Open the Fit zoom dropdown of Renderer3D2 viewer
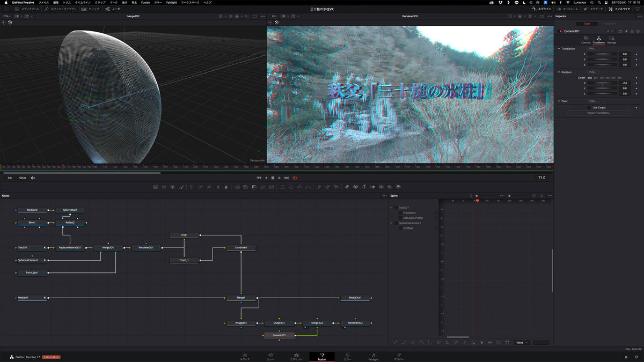The width and height of the screenshot is (644, 362). (x=274, y=16)
